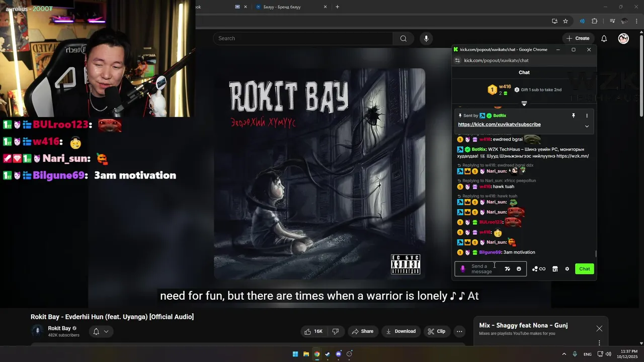Click the YouTube search magnifier button
Screen dimensions: 644x362
point(403,38)
